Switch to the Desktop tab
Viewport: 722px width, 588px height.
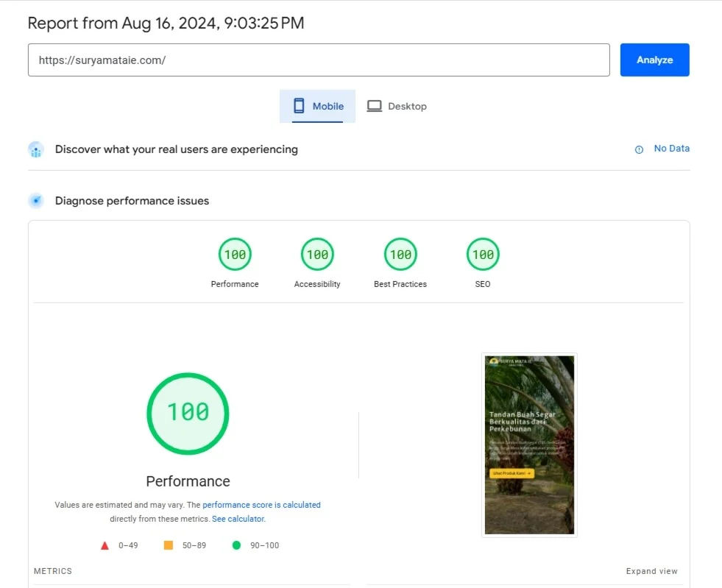(397, 106)
